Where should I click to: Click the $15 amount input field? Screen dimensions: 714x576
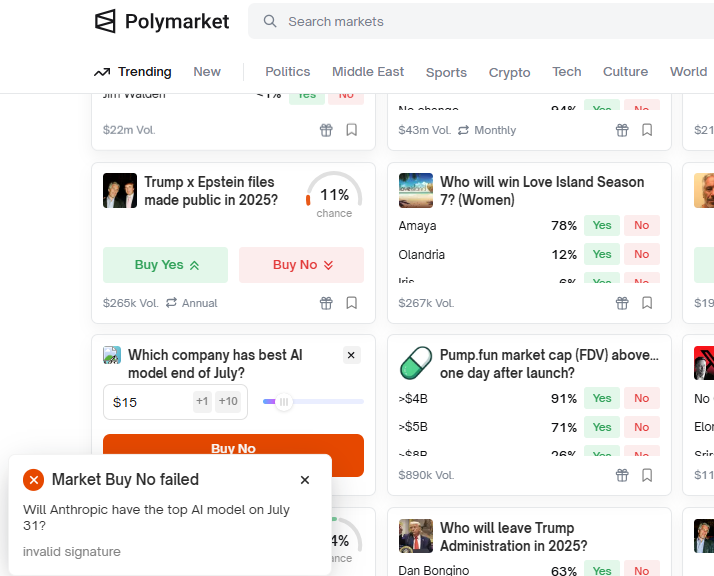tap(175, 402)
